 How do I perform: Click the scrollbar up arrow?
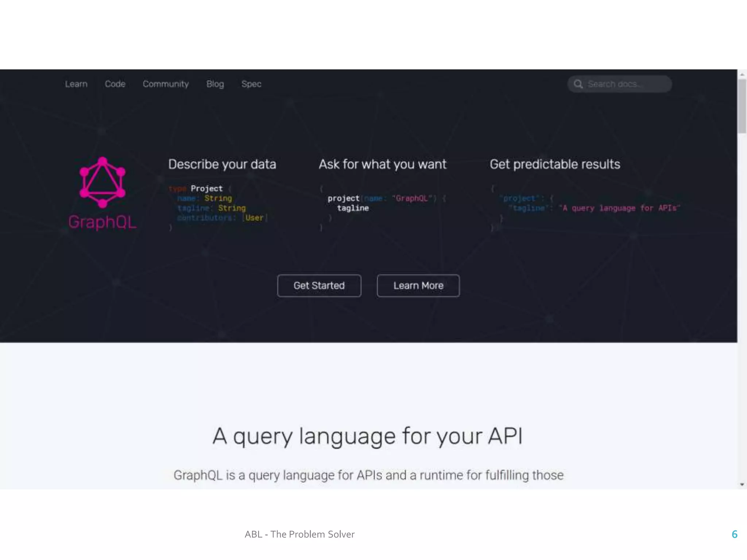(742, 74)
